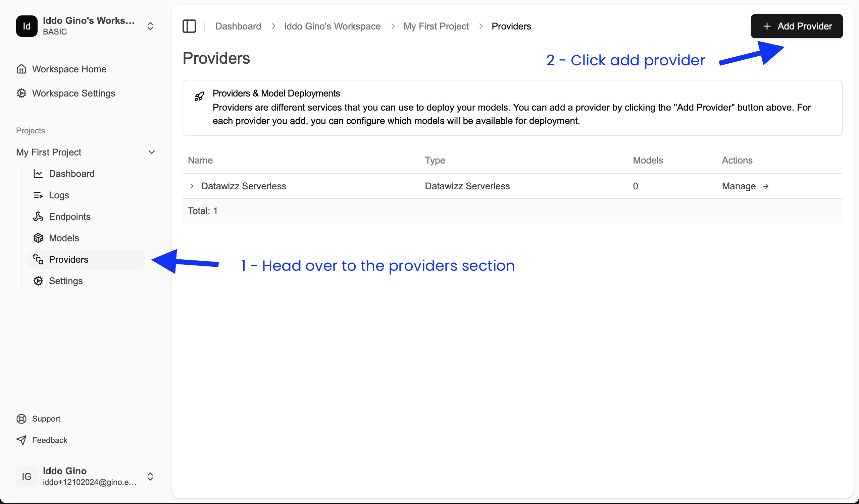
Task: Open the Logs section in sidebar
Action: (59, 195)
